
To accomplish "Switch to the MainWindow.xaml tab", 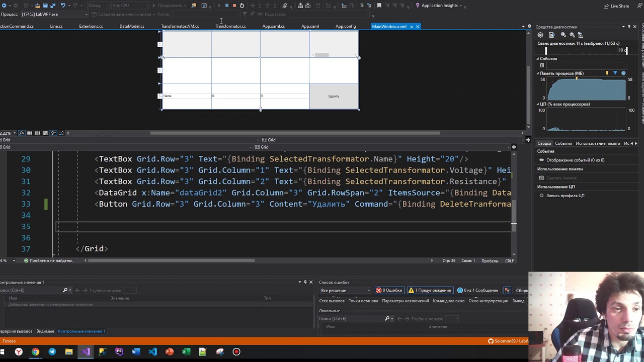I will pyautogui.click(x=389, y=27).
